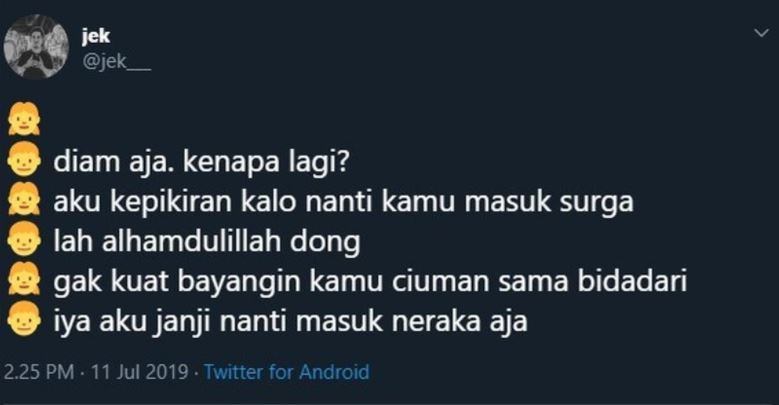This screenshot has height=405, width=779.
Task: Click the girl emoji beside 'aku kepikiran'
Action: 24,199
